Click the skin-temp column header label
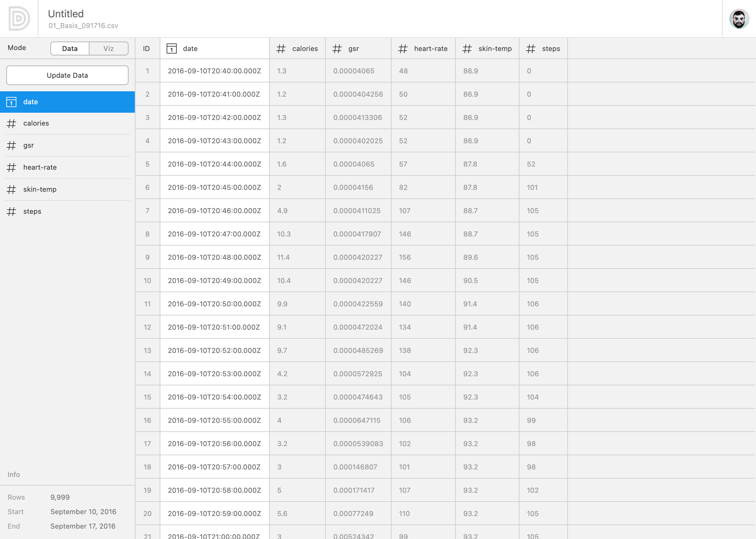The image size is (756, 539). tap(495, 49)
